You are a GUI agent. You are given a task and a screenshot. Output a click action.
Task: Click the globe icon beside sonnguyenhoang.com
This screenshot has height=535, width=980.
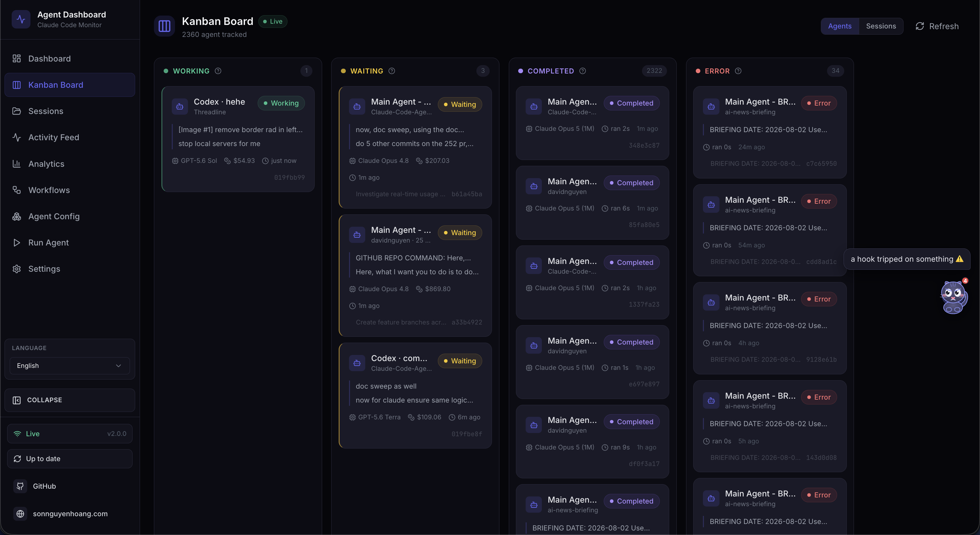tap(20, 514)
